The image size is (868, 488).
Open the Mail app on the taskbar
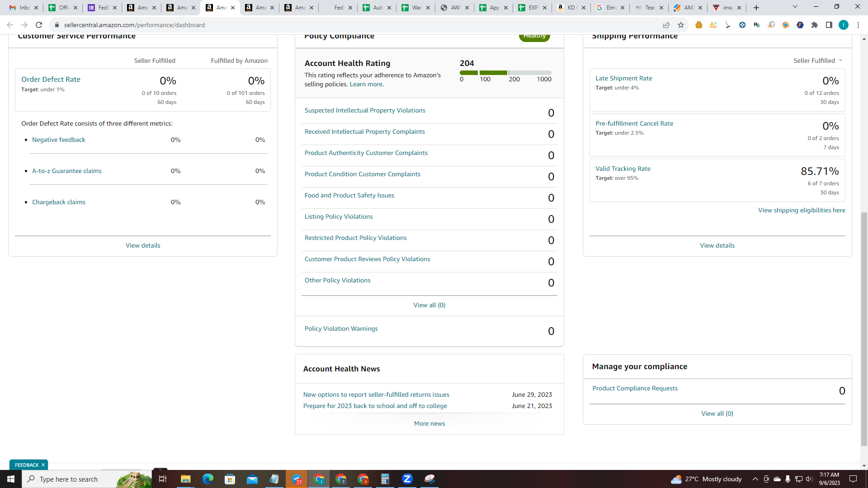(252, 479)
